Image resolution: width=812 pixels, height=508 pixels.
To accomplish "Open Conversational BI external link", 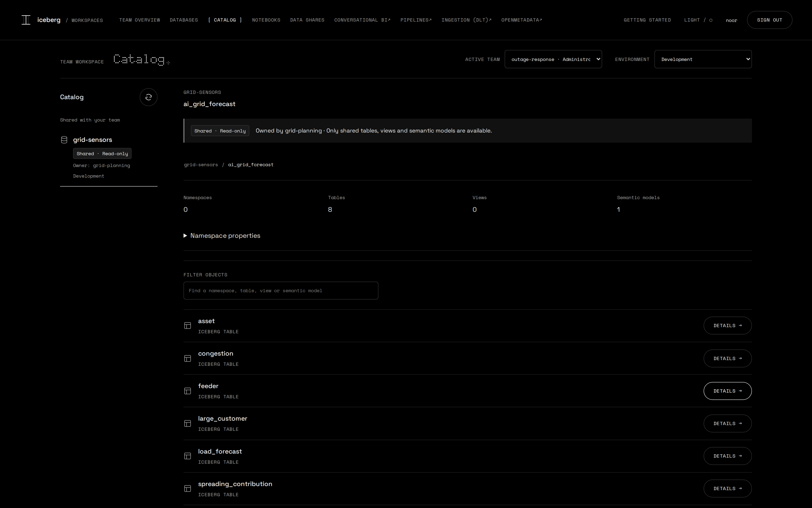I will tap(362, 20).
